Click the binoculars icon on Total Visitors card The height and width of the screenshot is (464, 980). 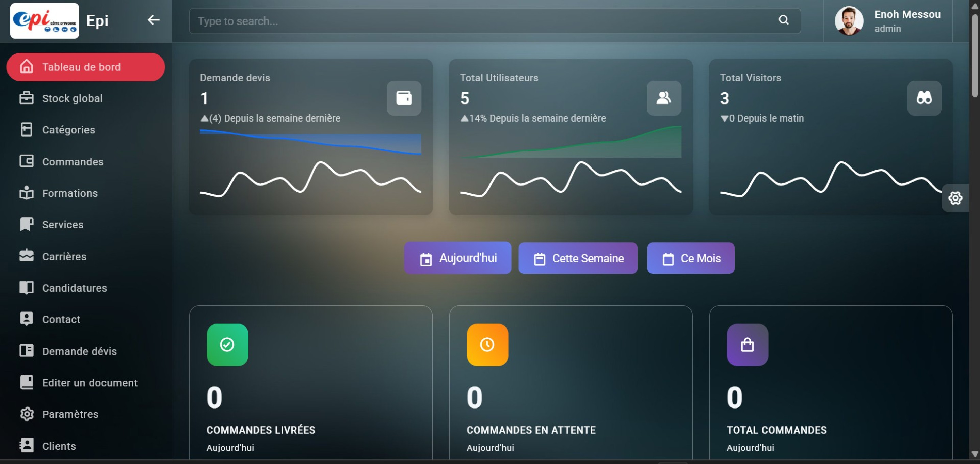click(924, 98)
